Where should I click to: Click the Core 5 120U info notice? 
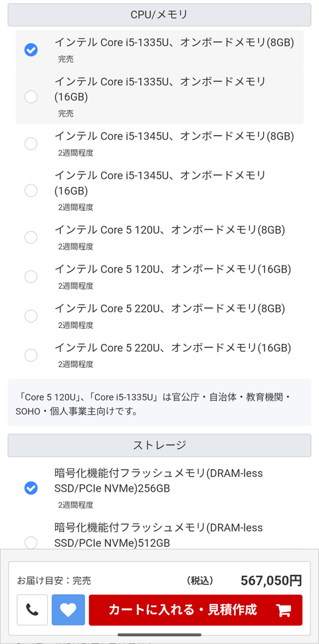point(159,404)
